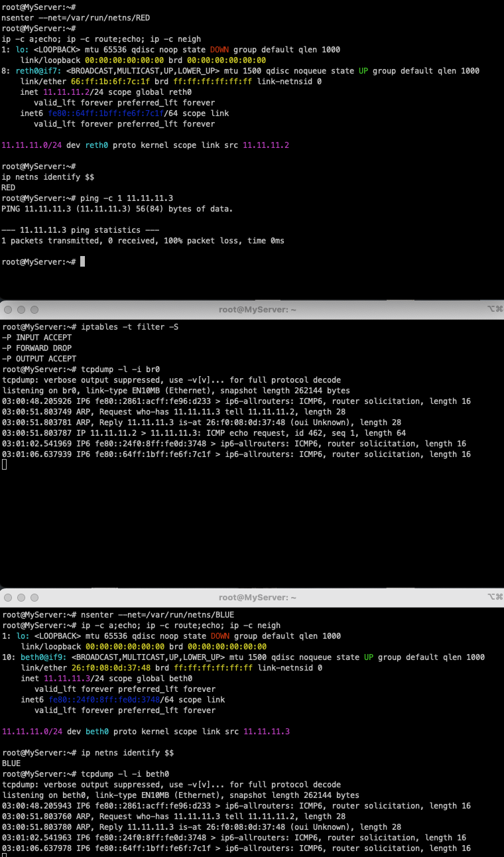The height and width of the screenshot is (857, 504).
Task: Click the inet address 11.11.11.3/24 on the beth0 interface
Action: coord(74,679)
